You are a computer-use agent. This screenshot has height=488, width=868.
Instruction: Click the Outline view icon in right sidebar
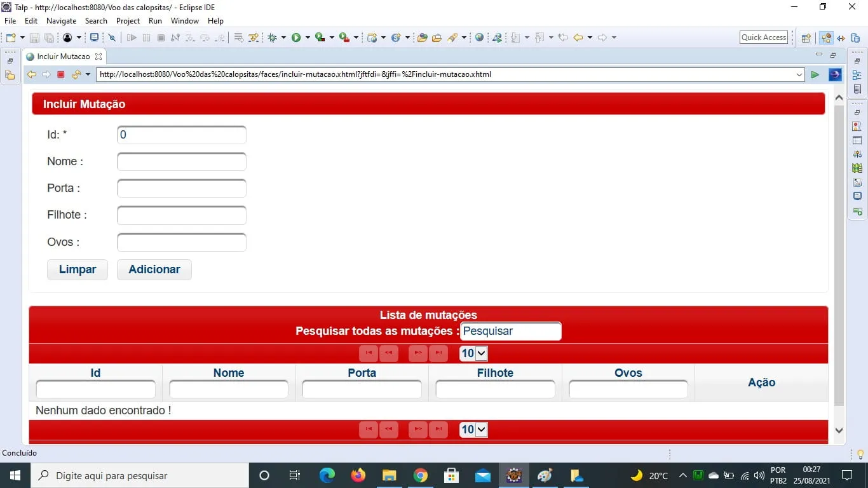tap(857, 75)
